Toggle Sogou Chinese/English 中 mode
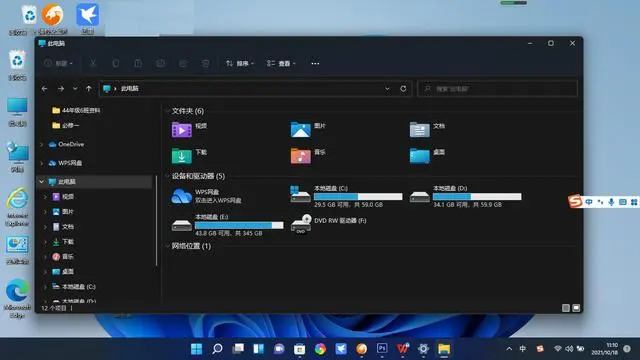 click(x=589, y=202)
